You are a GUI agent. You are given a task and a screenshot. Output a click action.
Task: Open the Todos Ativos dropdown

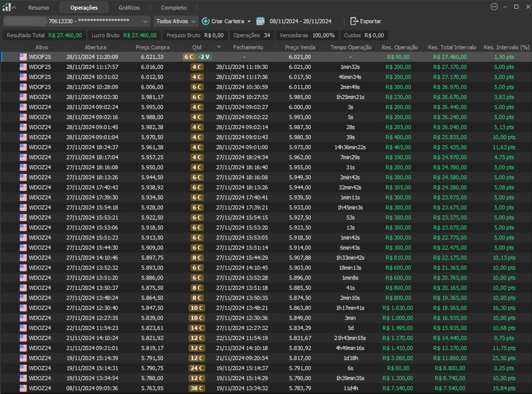tap(176, 21)
